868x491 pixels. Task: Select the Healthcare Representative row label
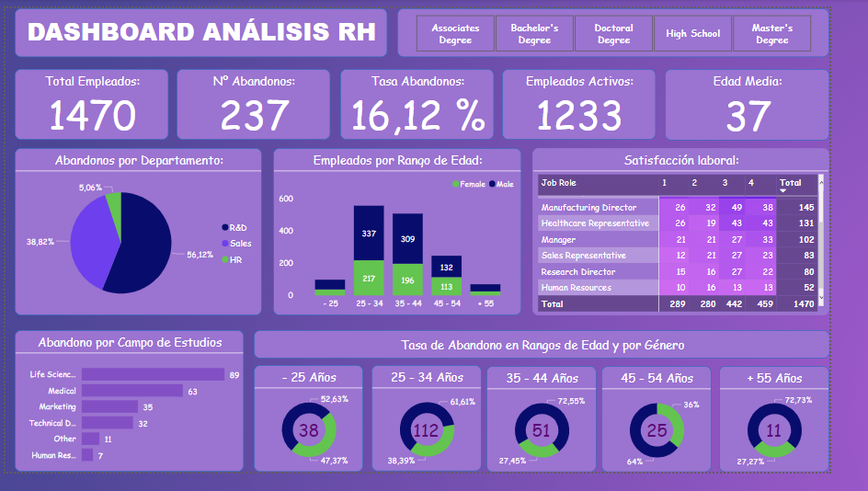pos(595,223)
